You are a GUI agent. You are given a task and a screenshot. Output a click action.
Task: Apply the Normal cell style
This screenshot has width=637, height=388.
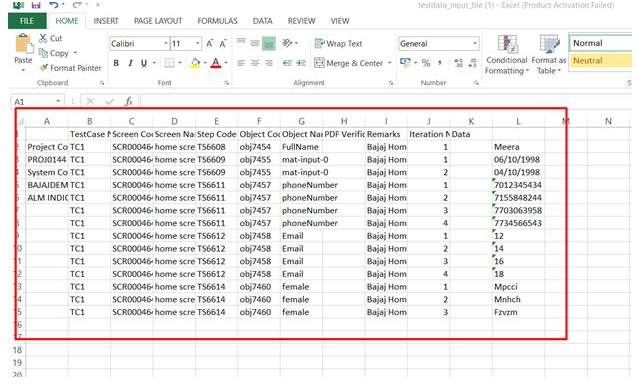coord(600,43)
